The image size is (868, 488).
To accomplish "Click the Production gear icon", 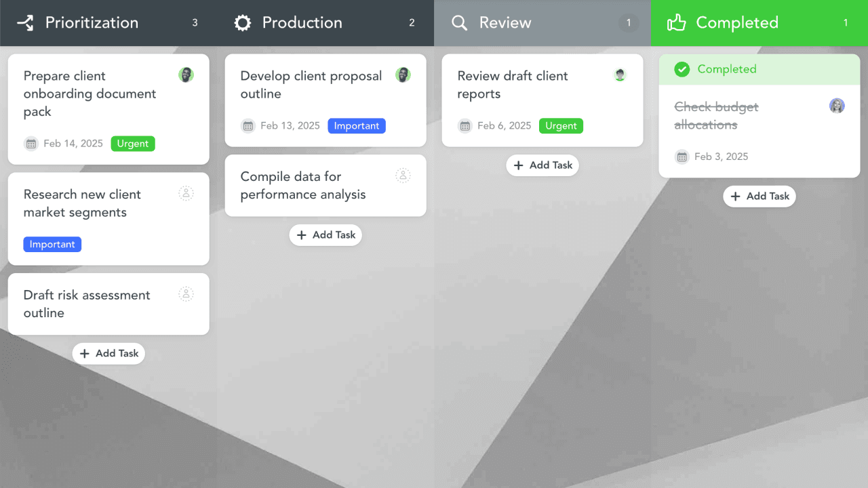I will [242, 23].
